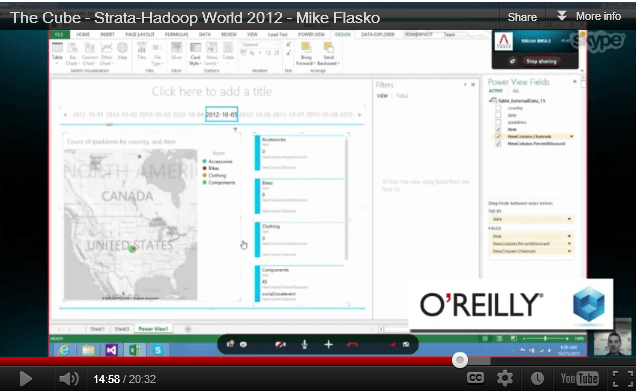Click the Show Levels icon
636x391 pixels.
point(211,54)
